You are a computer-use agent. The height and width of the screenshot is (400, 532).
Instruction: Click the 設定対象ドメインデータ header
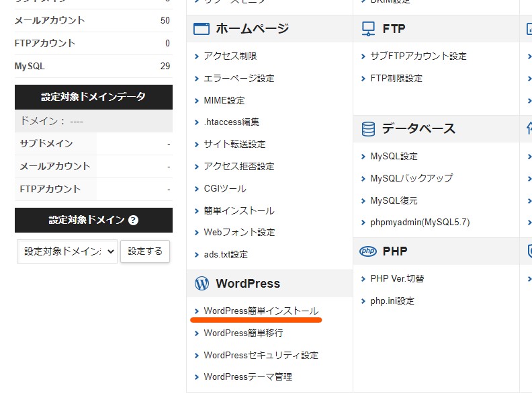click(x=93, y=97)
